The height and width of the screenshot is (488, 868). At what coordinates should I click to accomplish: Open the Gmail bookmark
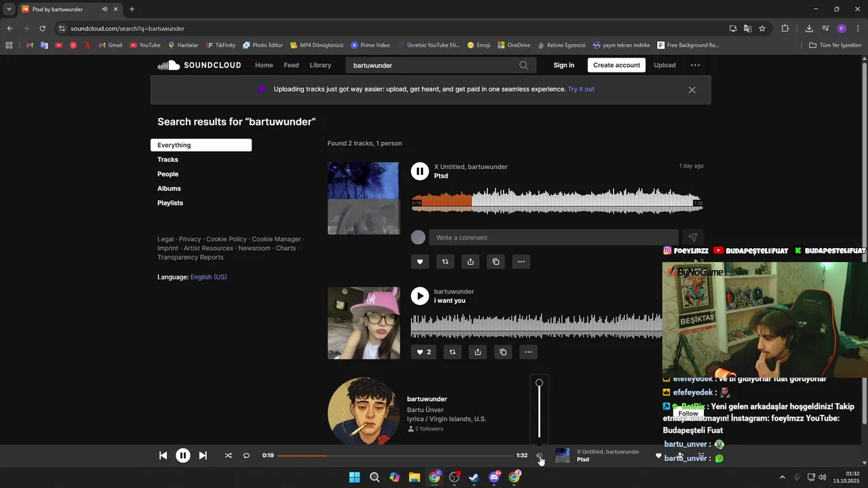coord(111,45)
